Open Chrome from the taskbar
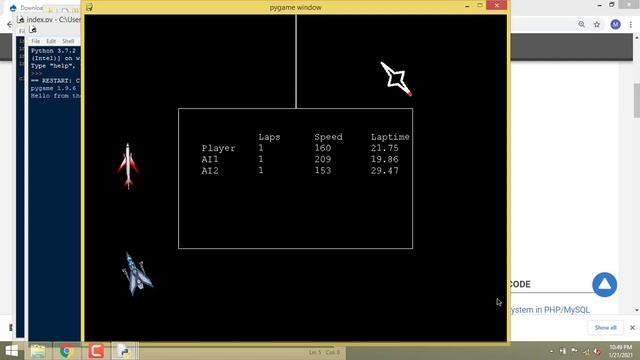Screen dimensions: 640x360 (x=67, y=351)
